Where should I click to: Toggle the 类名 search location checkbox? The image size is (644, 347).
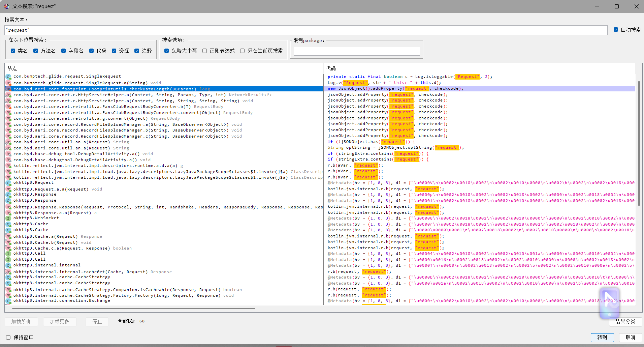pyautogui.click(x=13, y=51)
